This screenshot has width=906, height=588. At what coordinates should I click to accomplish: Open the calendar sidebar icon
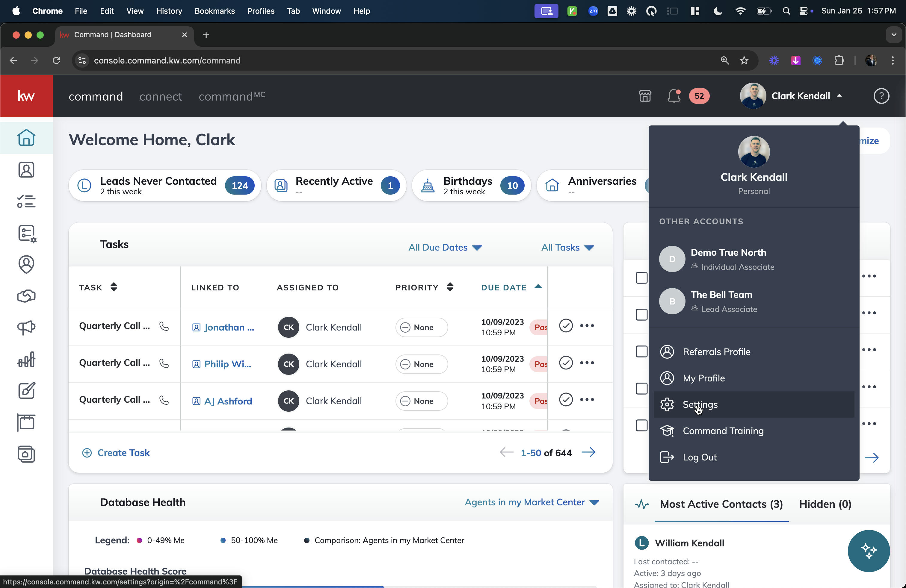click(26, 422)
